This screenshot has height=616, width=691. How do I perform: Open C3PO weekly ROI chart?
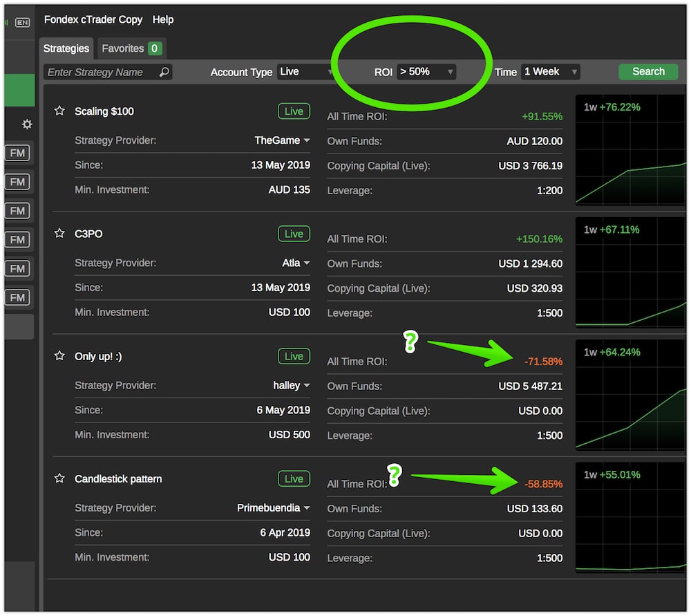(631, 272)
